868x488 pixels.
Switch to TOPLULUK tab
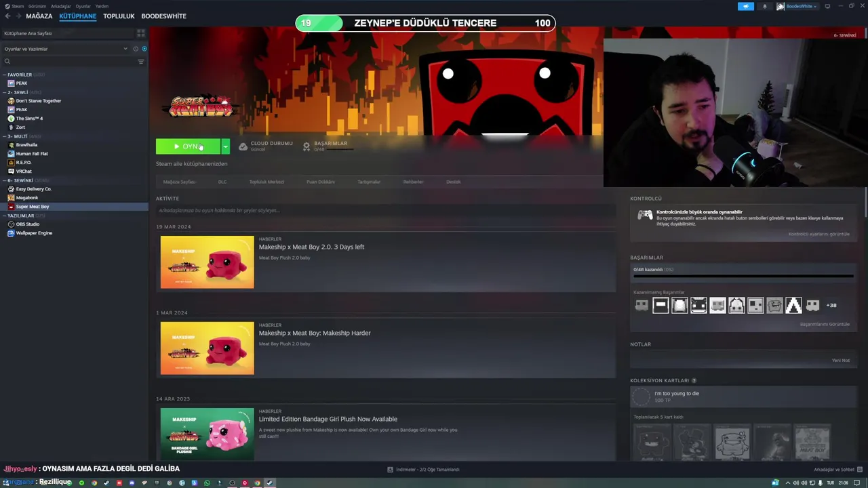tap(119, 16)
